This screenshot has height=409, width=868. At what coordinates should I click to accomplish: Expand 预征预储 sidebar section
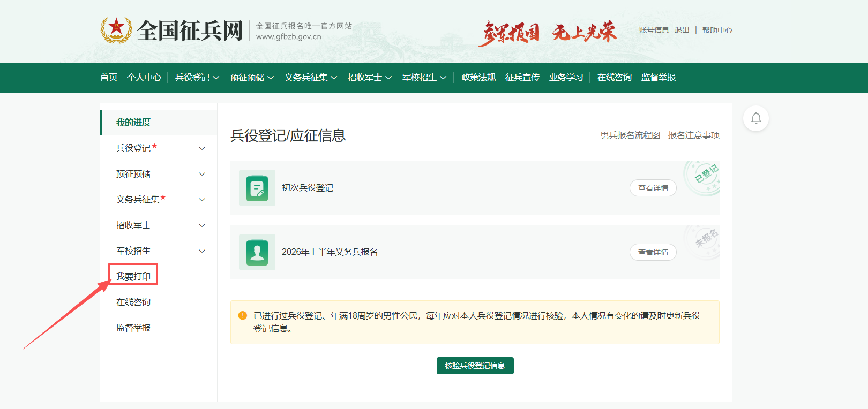click(202, 174)
